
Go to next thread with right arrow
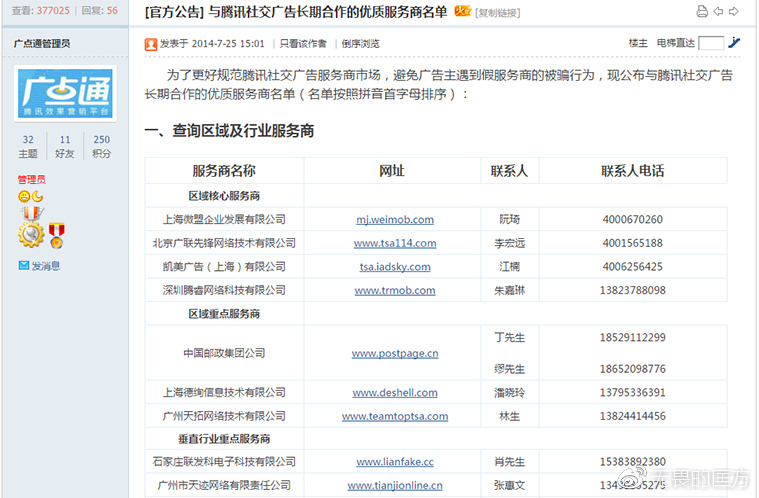point(734,11)
